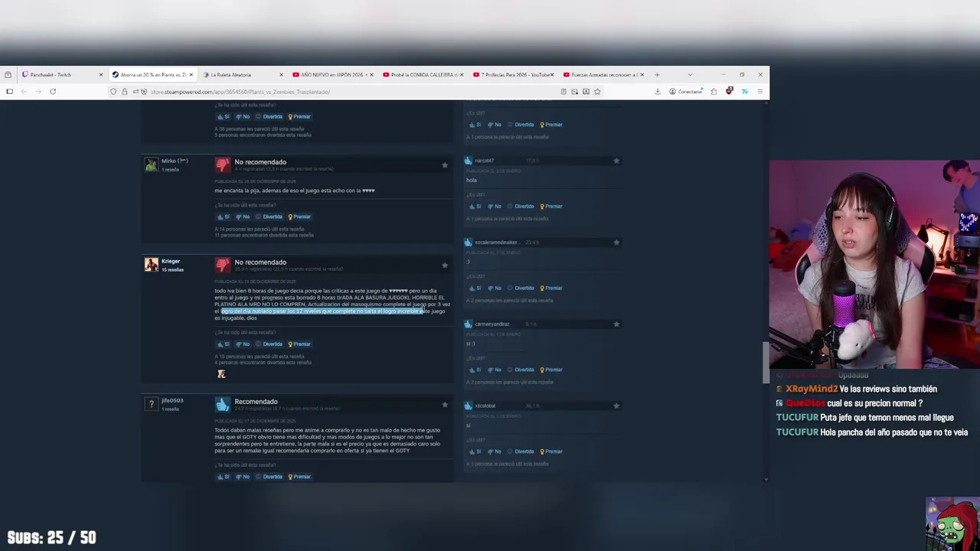Viewport: 980px width, 551px height.
Task: Open Krieger's username link
Action: coord(171,262)
